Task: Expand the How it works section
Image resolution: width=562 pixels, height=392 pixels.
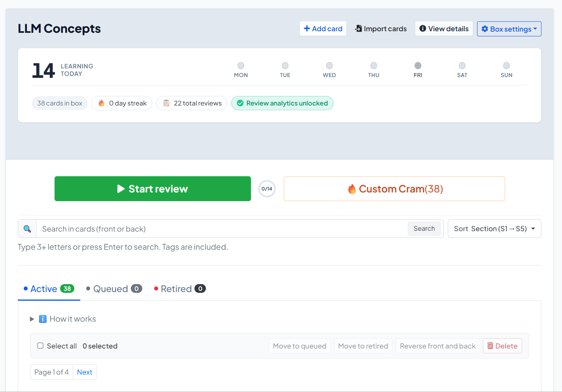Action: [63, 319]
